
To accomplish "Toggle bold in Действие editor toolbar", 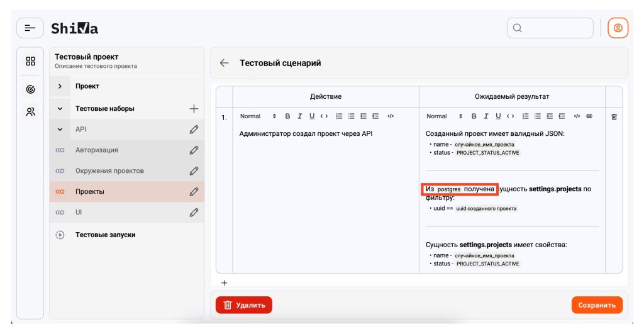I will pos(287,116).
